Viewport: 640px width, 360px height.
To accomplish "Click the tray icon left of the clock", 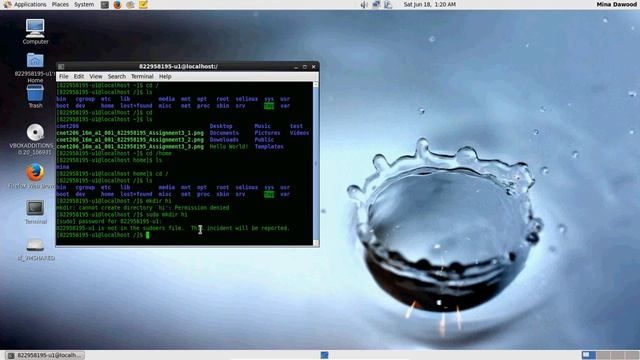I will click(x=388, y=4).
